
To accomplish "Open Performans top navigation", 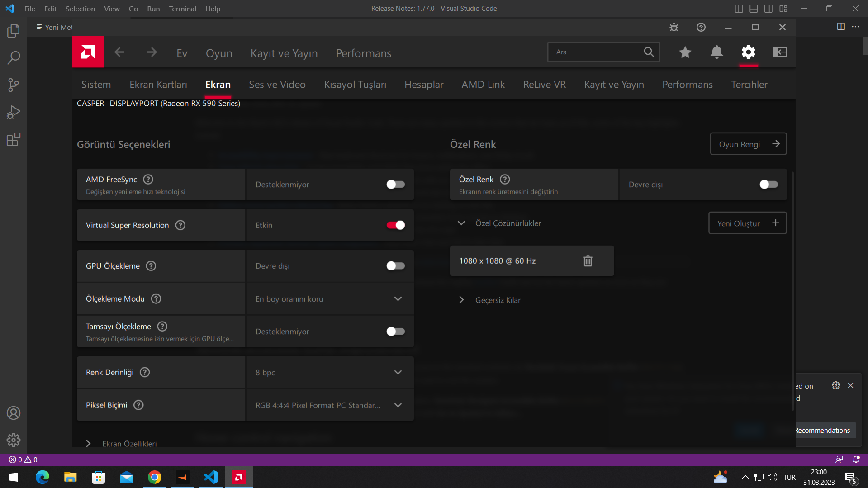I will pyautogui.click(x=364, y=53).
